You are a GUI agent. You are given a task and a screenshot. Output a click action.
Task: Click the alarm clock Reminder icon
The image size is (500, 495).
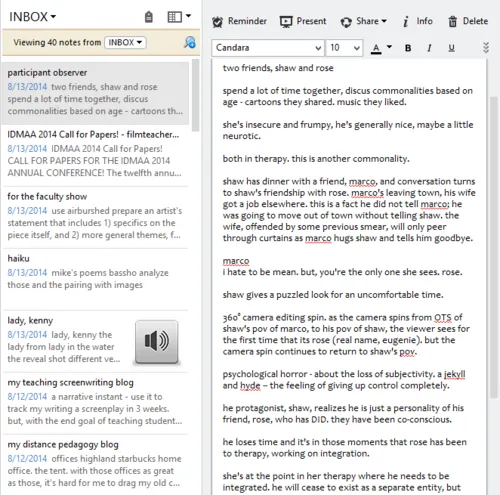tap(217, 22)
